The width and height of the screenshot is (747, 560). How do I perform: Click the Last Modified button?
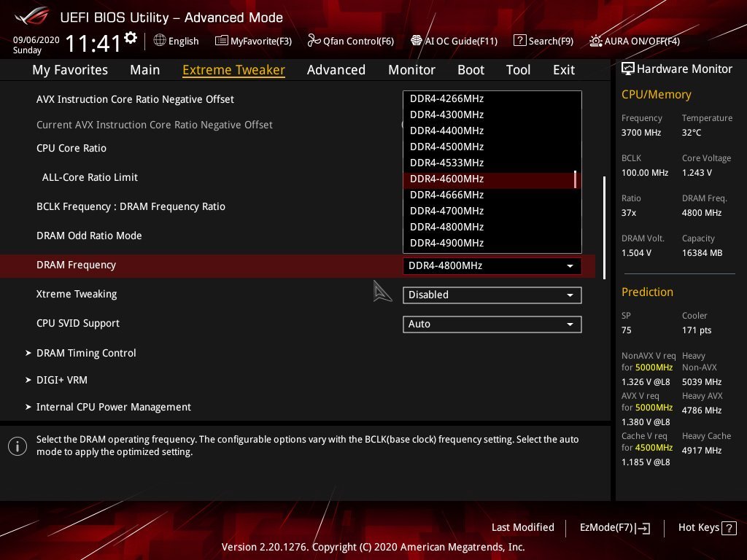[522, 528]
